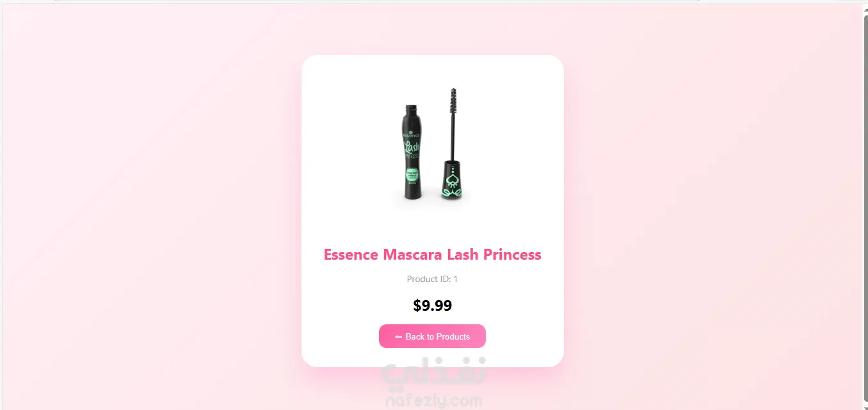Click the essence brand logo on the tube
The image size is (868, 410).
click(x=412, y=135)
